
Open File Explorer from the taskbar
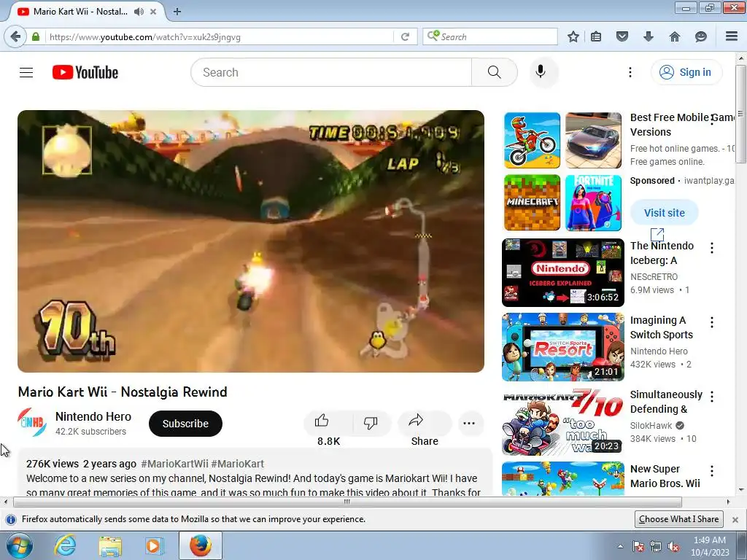click(110, 545)
